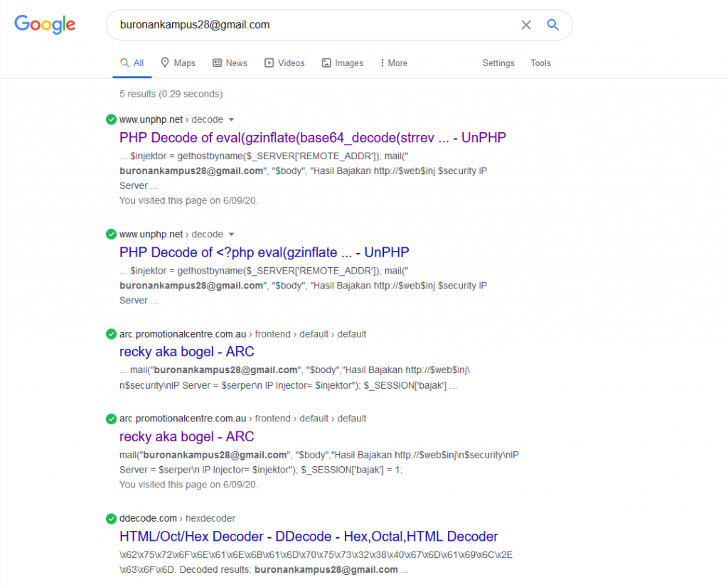Click the green checkmark beside the <?php eval(gzinflate result
This screenshot has height=587, width=728.
111,235
